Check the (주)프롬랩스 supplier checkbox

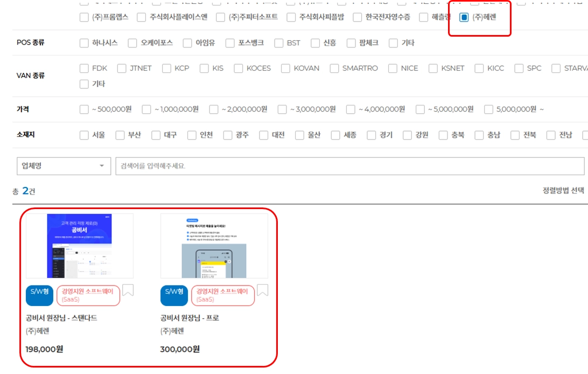pos(84,17)
